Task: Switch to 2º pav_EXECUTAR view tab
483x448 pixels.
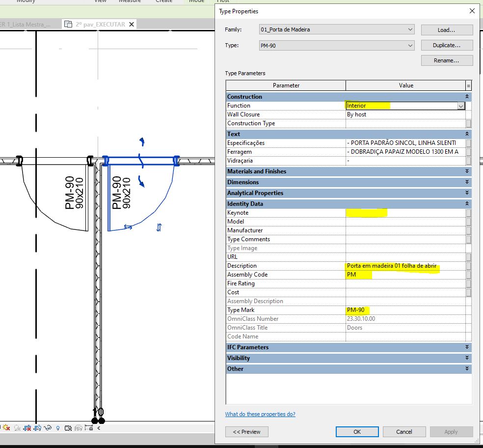Action: [x=100, y=25]
